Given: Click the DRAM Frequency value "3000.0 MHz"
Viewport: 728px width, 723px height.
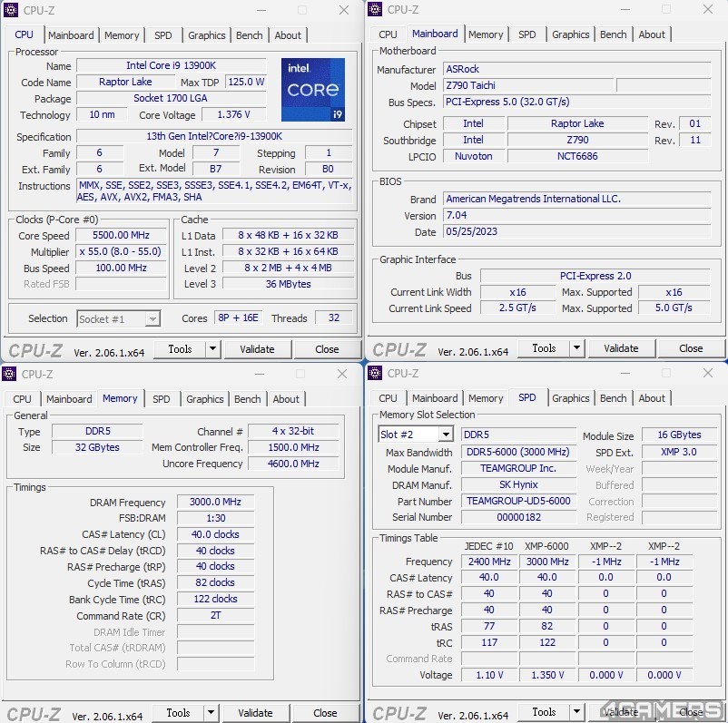Looking at the screenshot, I should (215, 502).
